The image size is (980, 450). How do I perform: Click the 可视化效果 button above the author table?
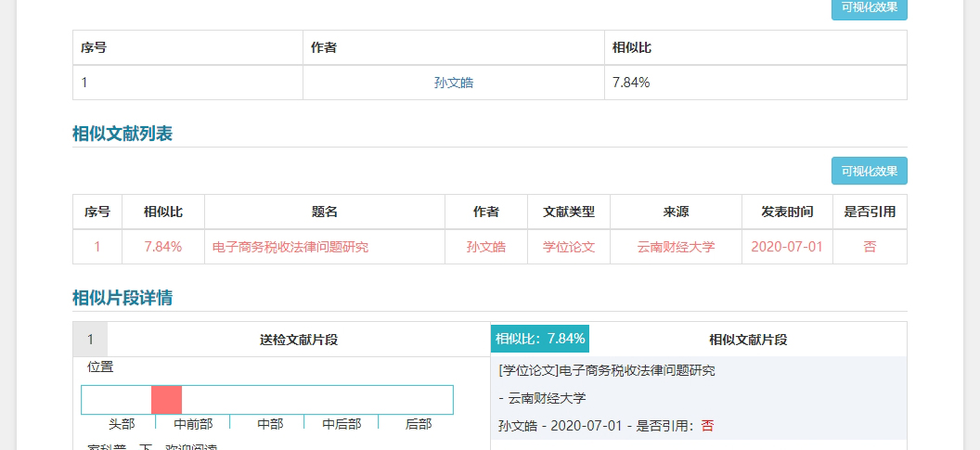point(869,8)
